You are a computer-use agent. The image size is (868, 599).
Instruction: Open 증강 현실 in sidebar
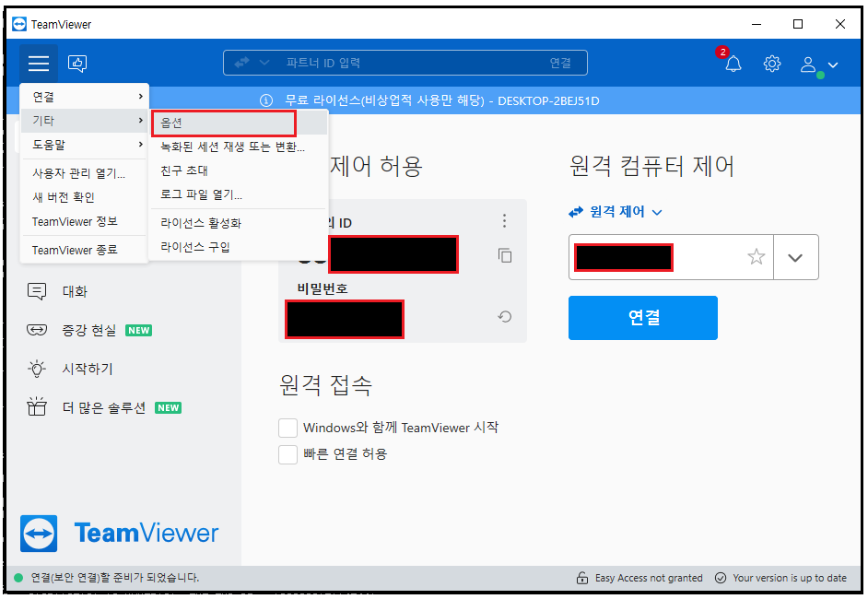(88, 331)
